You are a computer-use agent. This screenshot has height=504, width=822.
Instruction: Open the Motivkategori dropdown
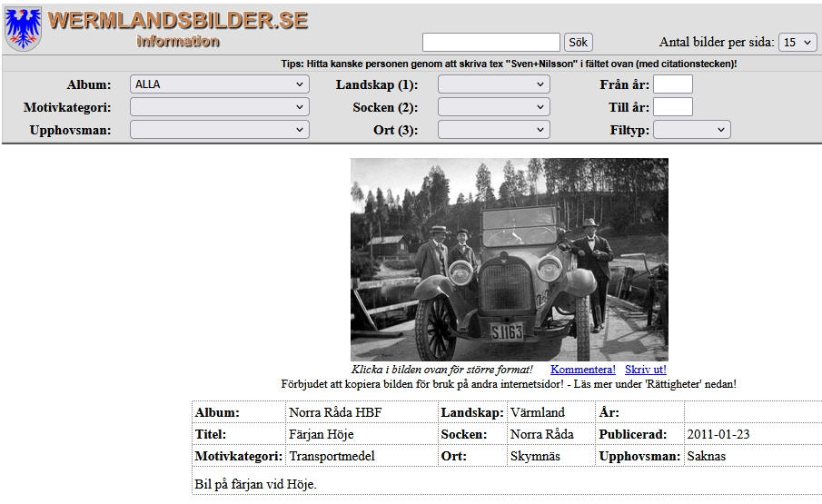click(219, 107)
